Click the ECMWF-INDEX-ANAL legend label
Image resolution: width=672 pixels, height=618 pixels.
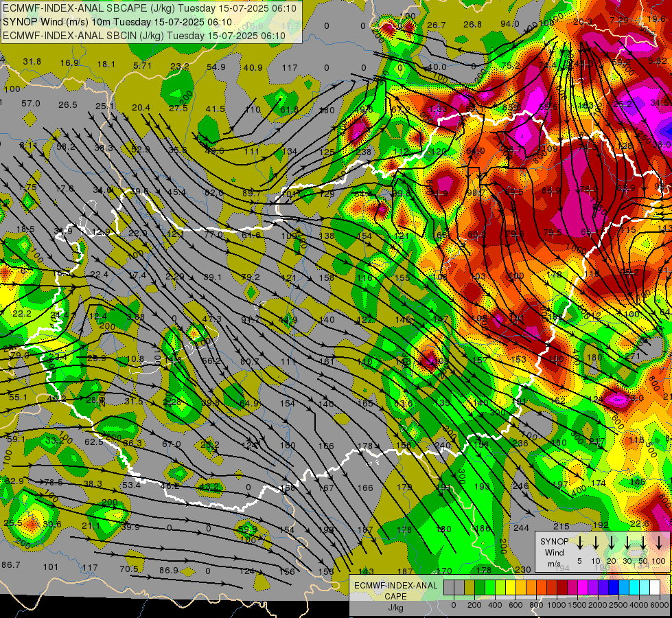395,586
